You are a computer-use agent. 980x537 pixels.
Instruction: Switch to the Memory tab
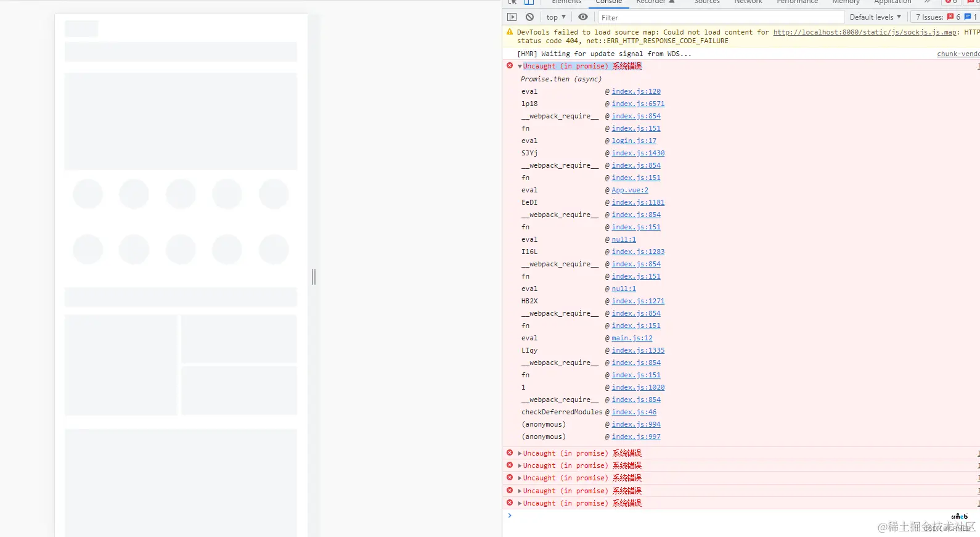point(846,2)
